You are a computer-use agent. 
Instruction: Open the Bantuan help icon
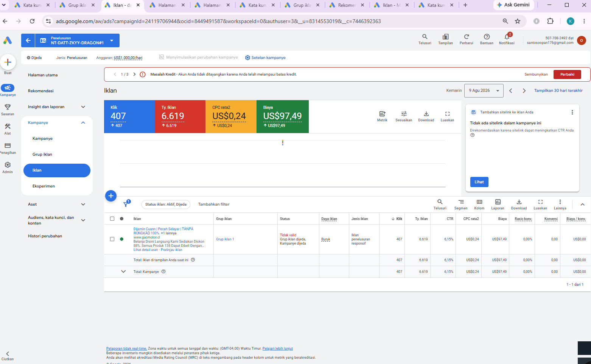coord(487,37)
